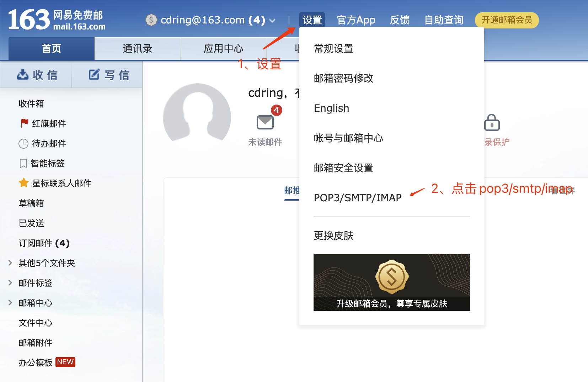588x382 pixels.
Task: Click the NEW badge beside 办公模板
Action: [x=65, y=362]
